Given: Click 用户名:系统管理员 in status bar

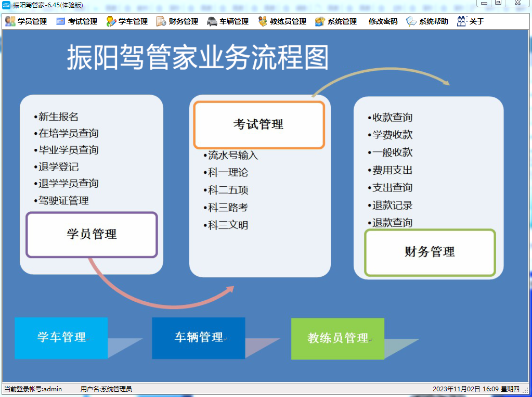Looking at the screenshot, I should tap(106, 389).
